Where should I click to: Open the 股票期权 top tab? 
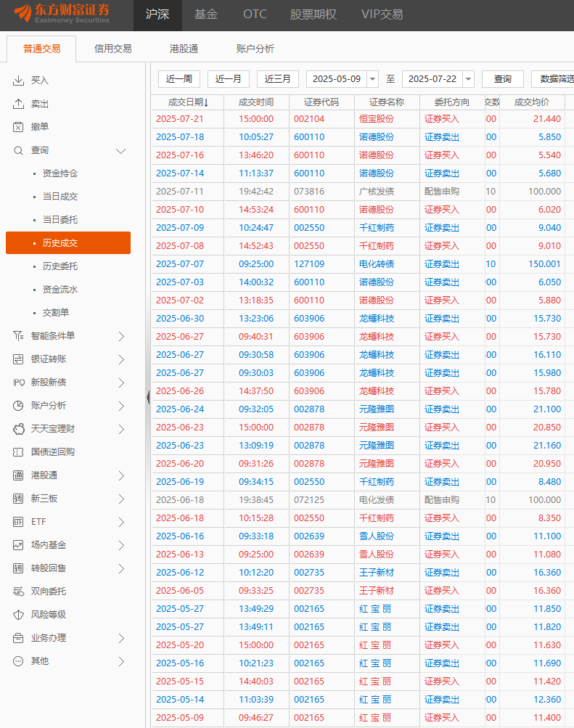tap(313, 15)
